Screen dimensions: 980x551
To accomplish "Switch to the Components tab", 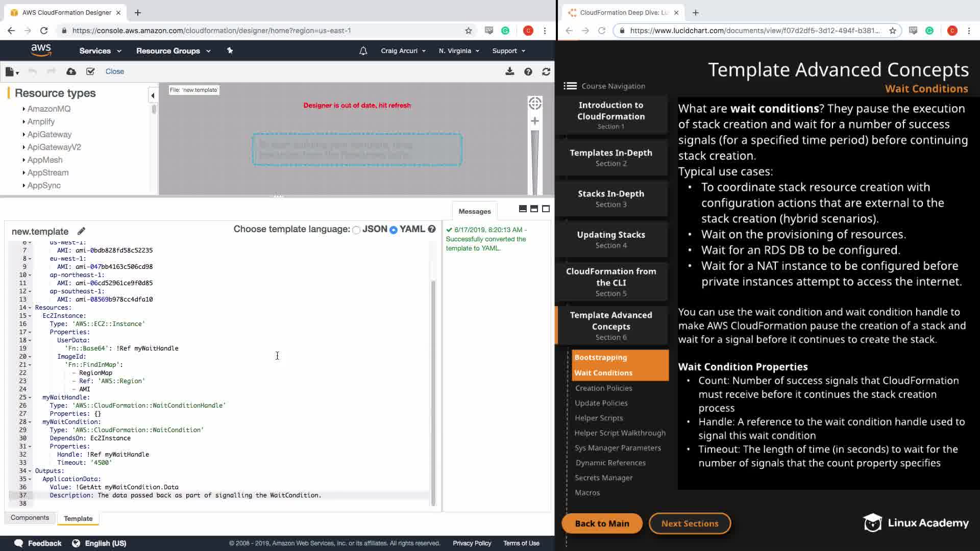I will pyautogui.click(x=30, y=517).
